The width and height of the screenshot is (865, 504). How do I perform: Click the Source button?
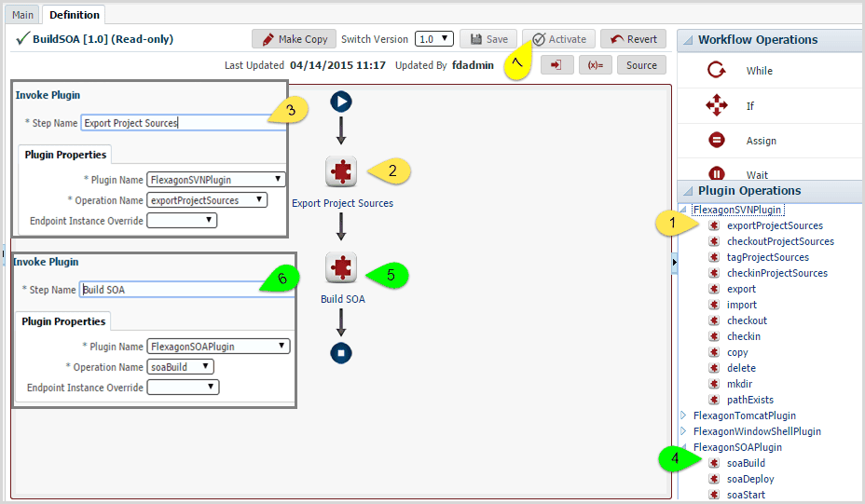tap(641, 65)
